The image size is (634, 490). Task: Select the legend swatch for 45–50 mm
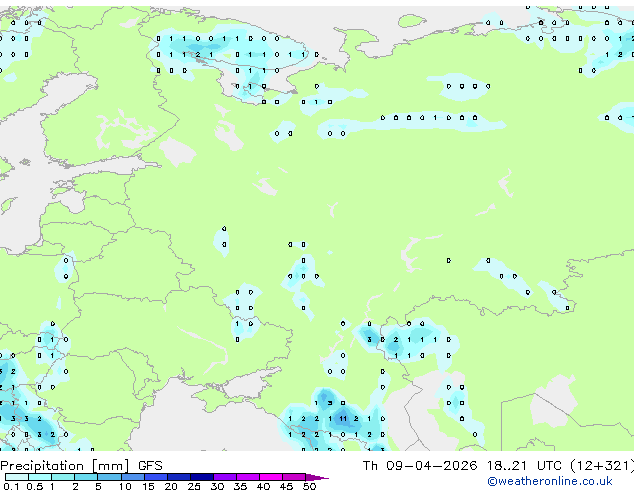(294, 477)
